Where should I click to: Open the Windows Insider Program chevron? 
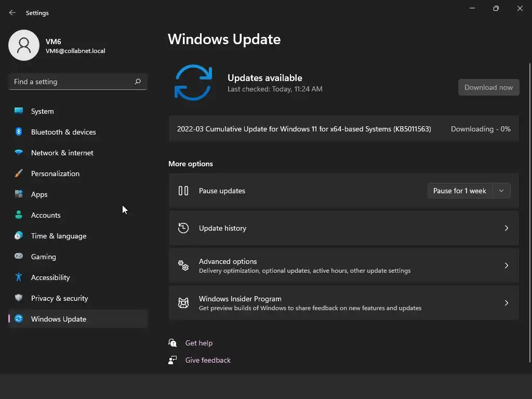507,303
